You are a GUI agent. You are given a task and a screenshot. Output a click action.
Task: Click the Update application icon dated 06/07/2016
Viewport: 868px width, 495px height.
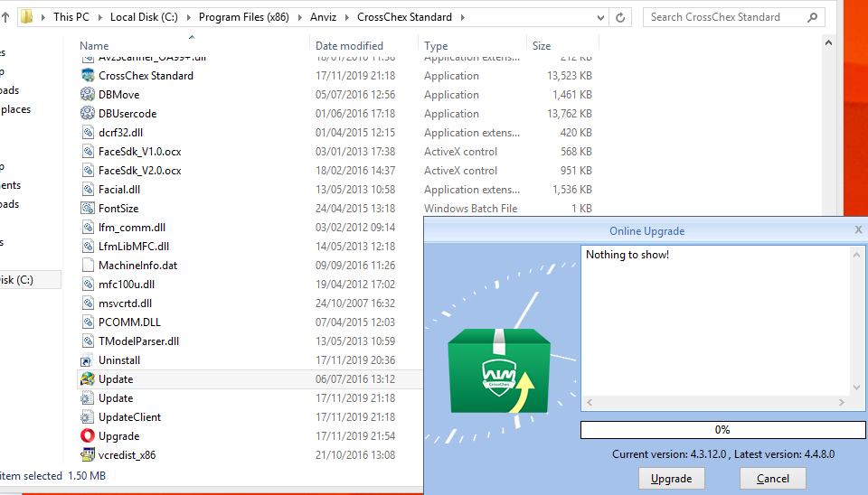click(88, 378)
